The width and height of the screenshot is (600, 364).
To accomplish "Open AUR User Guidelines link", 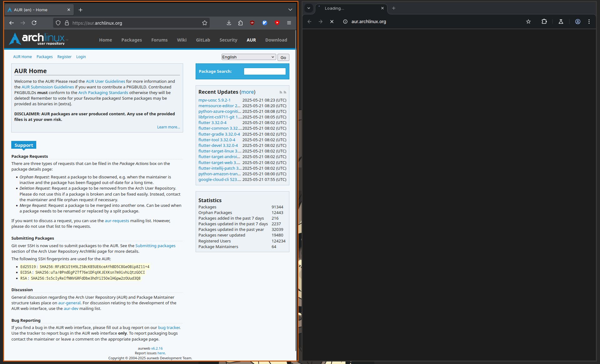I will pos(105,81).
